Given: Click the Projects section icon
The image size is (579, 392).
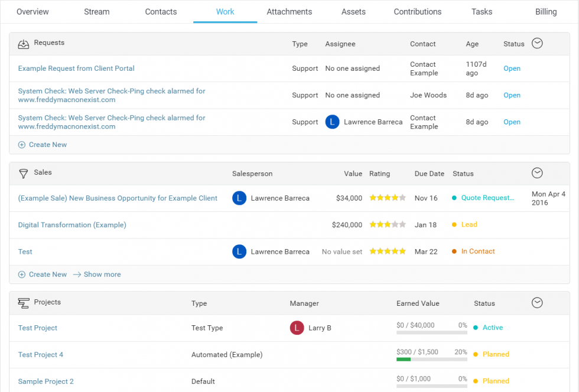Looking at the screenshot, I should (24, 303).
